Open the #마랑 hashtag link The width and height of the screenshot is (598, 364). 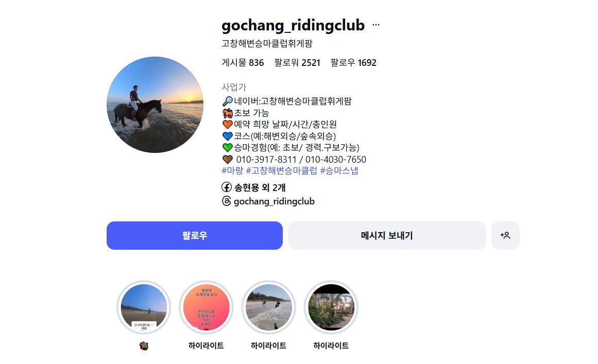pyautogui.click(x=232, y=170)
